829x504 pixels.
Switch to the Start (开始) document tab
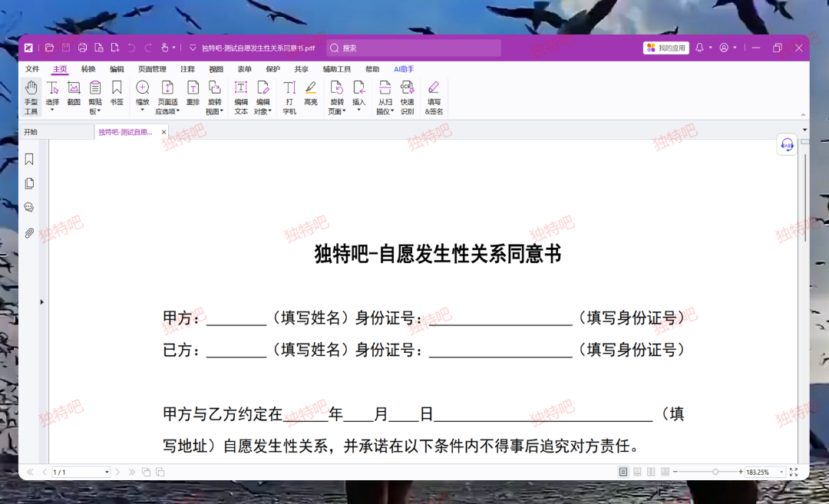point(56,132)
